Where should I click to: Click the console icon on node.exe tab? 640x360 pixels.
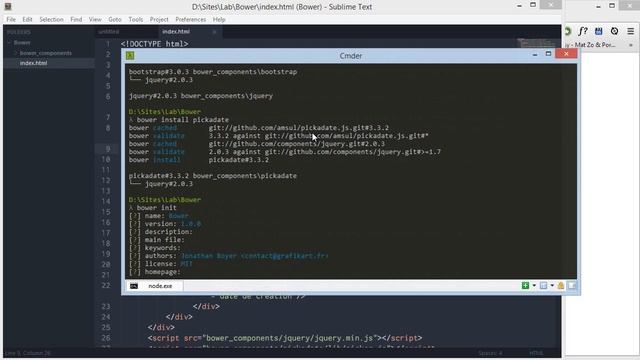[134, 286]
